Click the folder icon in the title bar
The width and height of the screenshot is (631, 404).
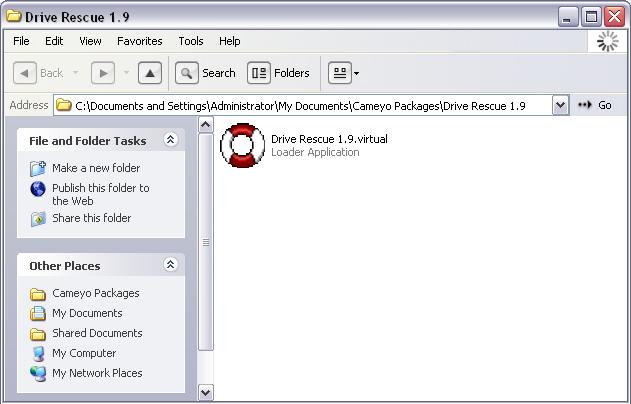(14, 16)
